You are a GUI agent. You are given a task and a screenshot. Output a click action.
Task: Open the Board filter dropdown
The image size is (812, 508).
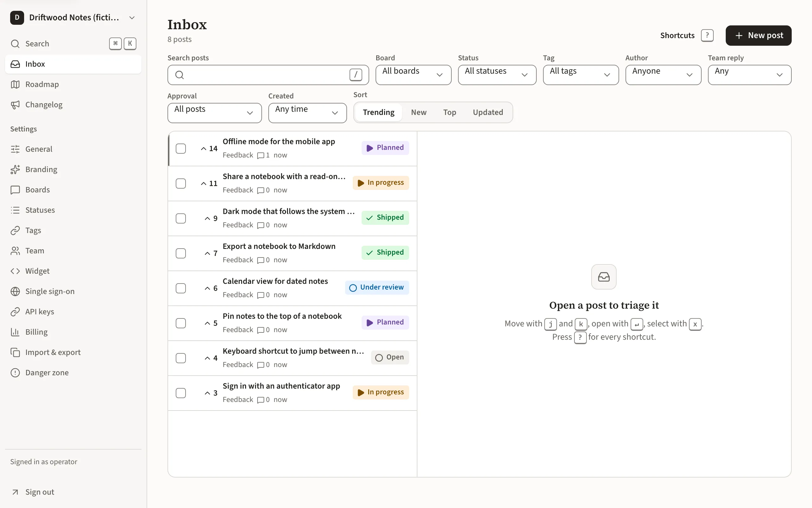(x=413, y=75)
